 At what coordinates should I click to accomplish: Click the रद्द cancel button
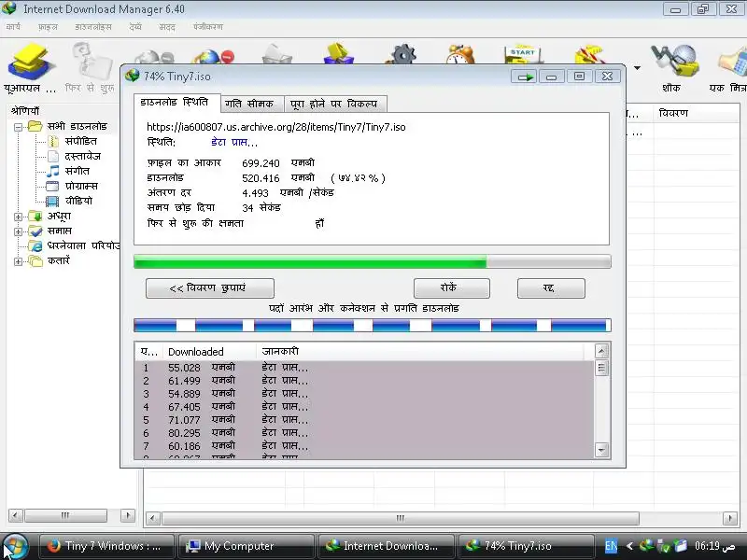[551, 288]
